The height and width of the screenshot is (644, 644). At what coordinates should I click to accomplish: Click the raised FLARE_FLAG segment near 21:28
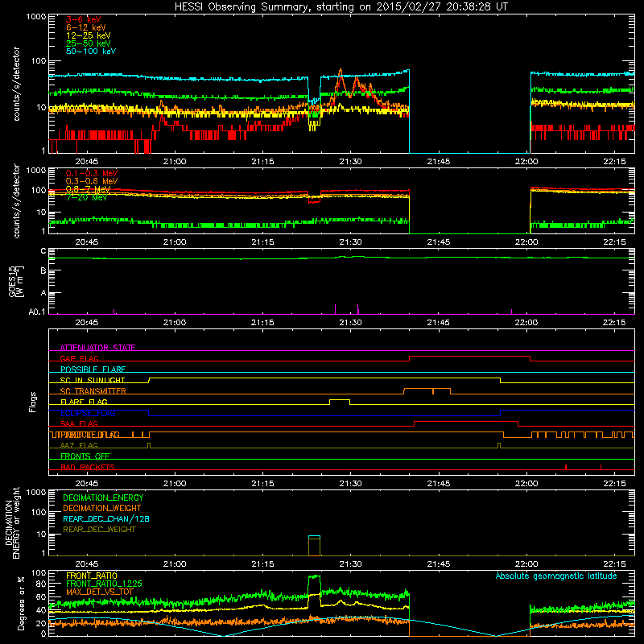click(x=340, y=399)
